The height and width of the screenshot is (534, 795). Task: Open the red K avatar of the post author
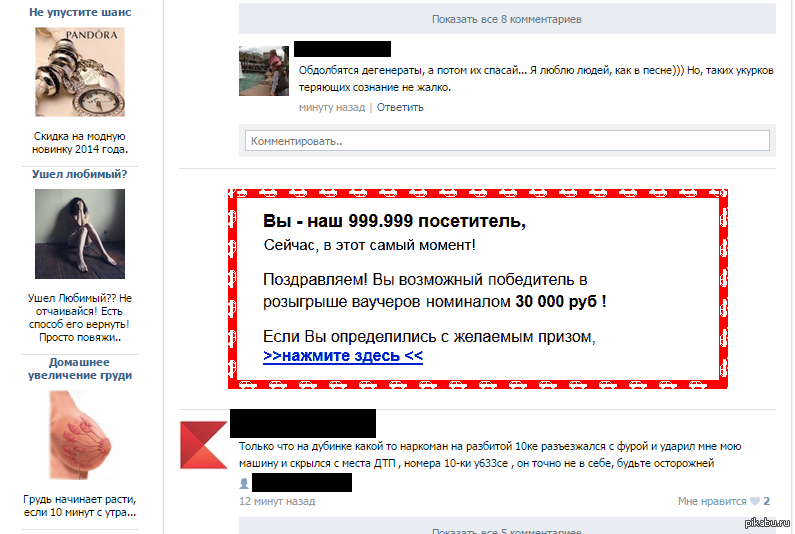pos(204,445)
